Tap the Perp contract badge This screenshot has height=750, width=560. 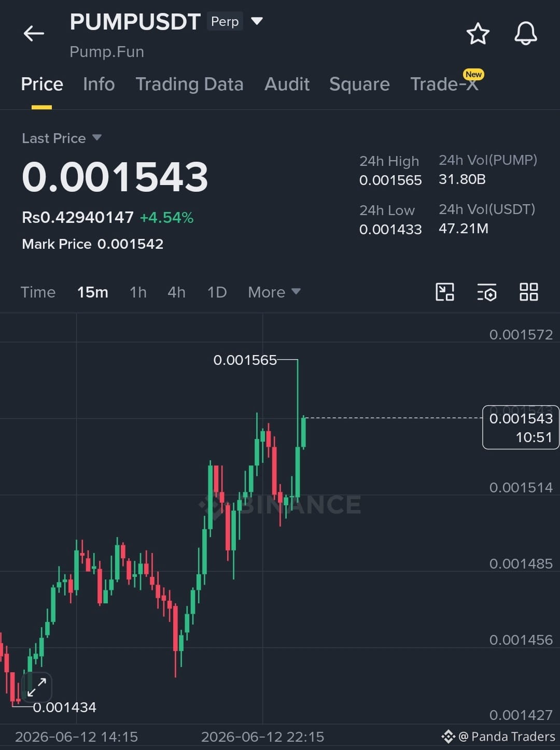click(x=225, y=21)
